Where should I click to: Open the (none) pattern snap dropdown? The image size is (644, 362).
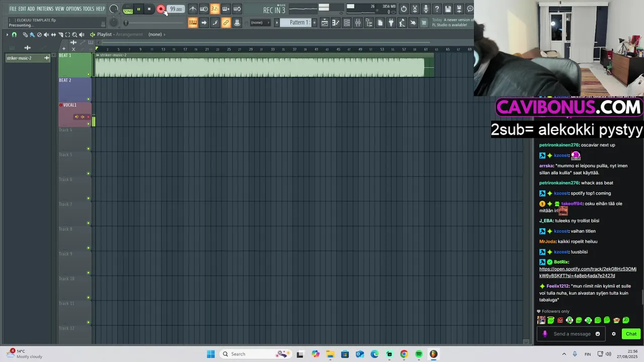click(x=260, y=23)
